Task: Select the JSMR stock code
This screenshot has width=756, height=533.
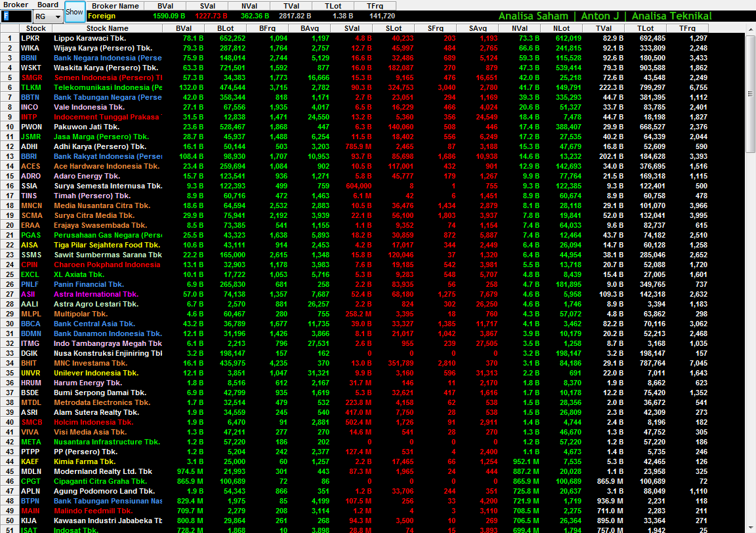Action: (31, 137)
